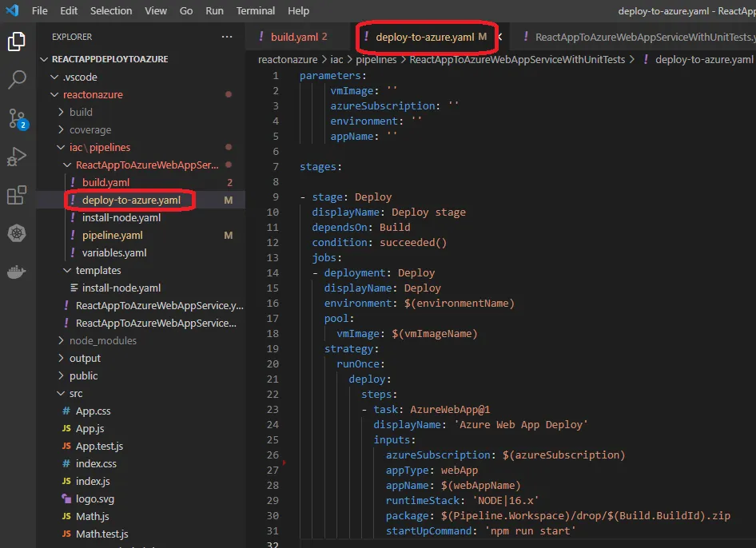The height and width of the screenshot is (548, 756).
Task: Collapse the src folder
Action: 75,393
